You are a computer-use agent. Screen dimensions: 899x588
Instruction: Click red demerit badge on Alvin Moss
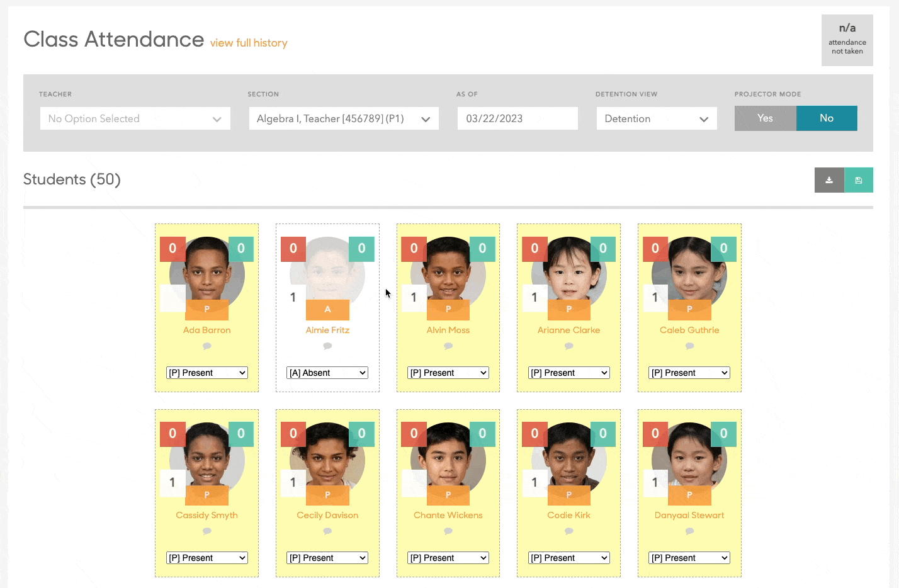click(x=414, y=249)
